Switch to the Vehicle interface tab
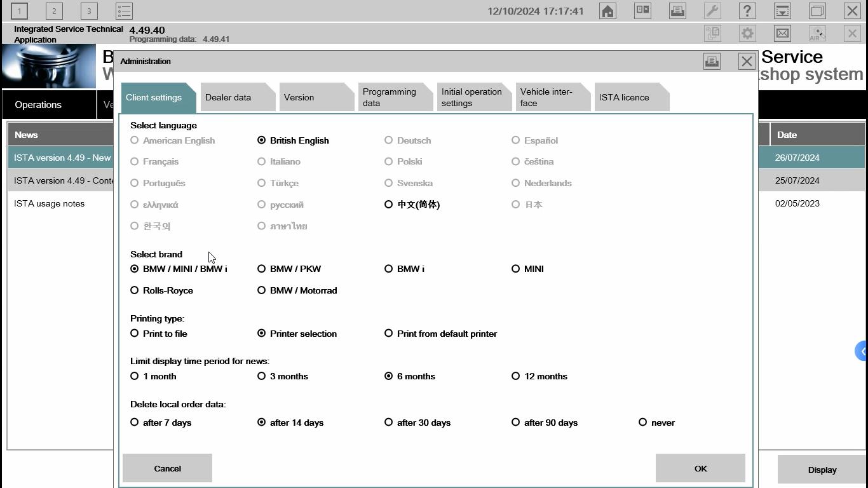This screenshot has width=868, height=488. [553, 97]
